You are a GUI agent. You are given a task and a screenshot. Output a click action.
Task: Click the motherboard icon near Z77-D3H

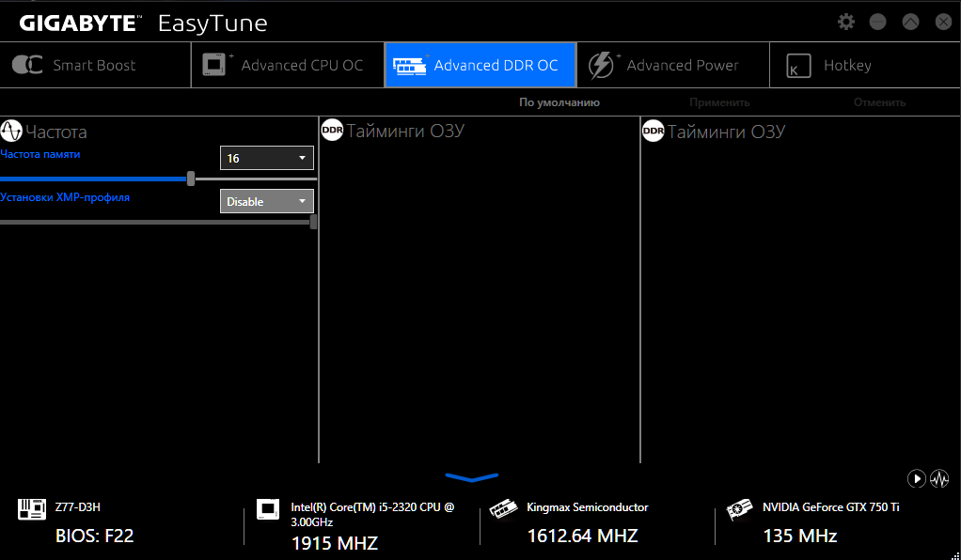click(x=31, y=509)
